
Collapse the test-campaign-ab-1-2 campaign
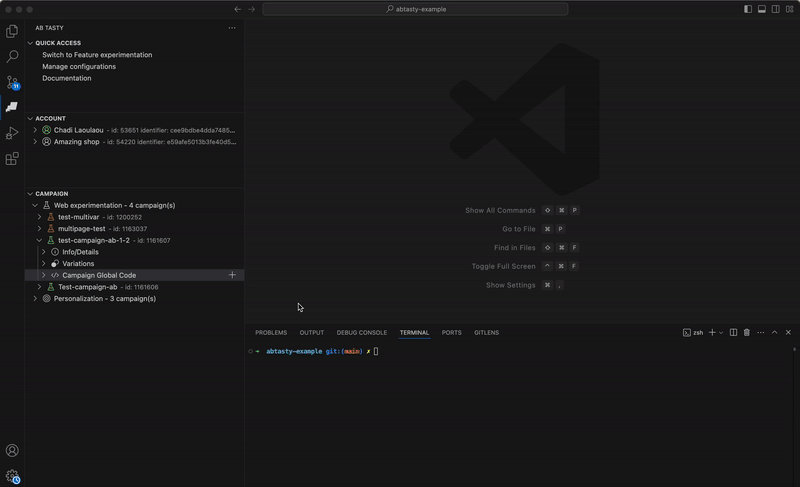click(39, 240)
